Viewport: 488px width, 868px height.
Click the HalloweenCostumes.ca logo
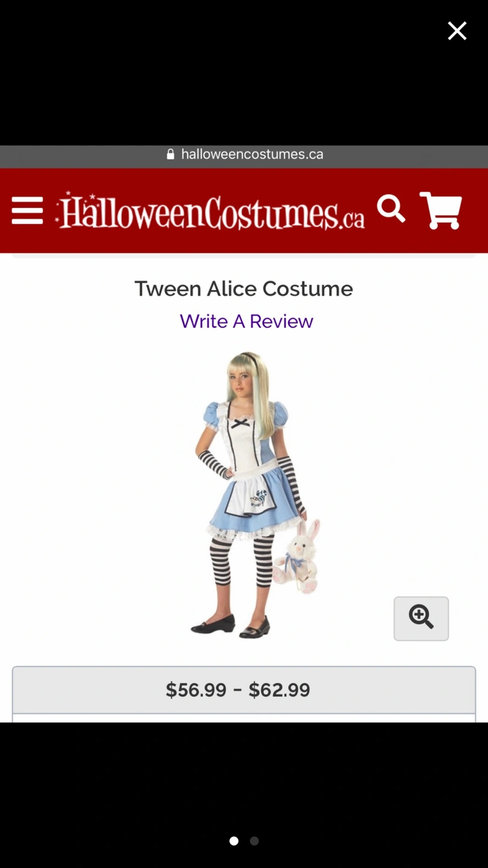[210, 211]
